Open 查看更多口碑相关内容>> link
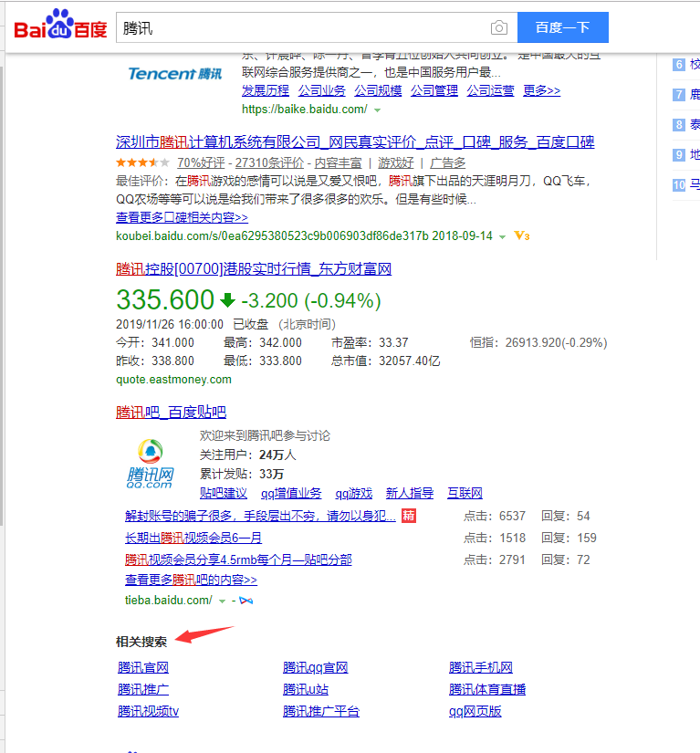Image resolution: width=700 pixels, height=753 pixels. click(182, 217)
